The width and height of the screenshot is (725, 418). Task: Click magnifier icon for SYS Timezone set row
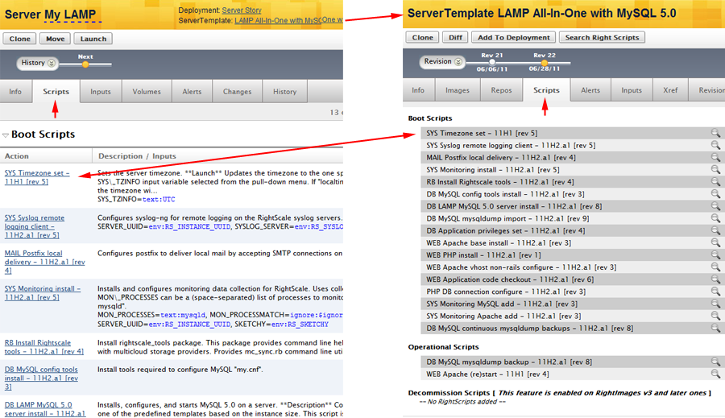[715, 133]
